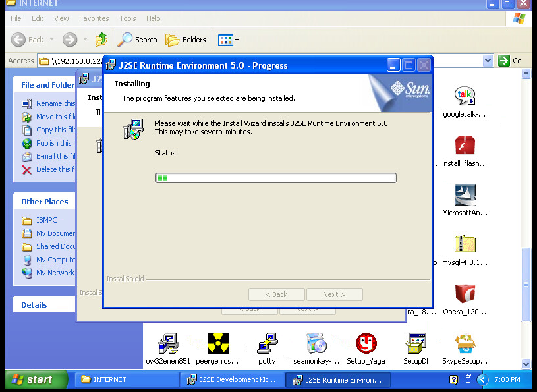Open the Favorites menu
537x392 pixels.
pos(94,18)
